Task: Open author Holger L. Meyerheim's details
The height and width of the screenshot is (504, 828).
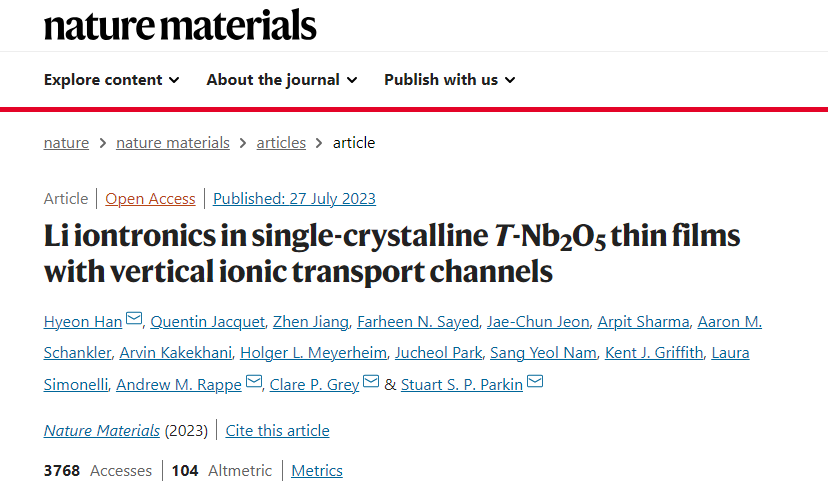Action: point(313,353)
